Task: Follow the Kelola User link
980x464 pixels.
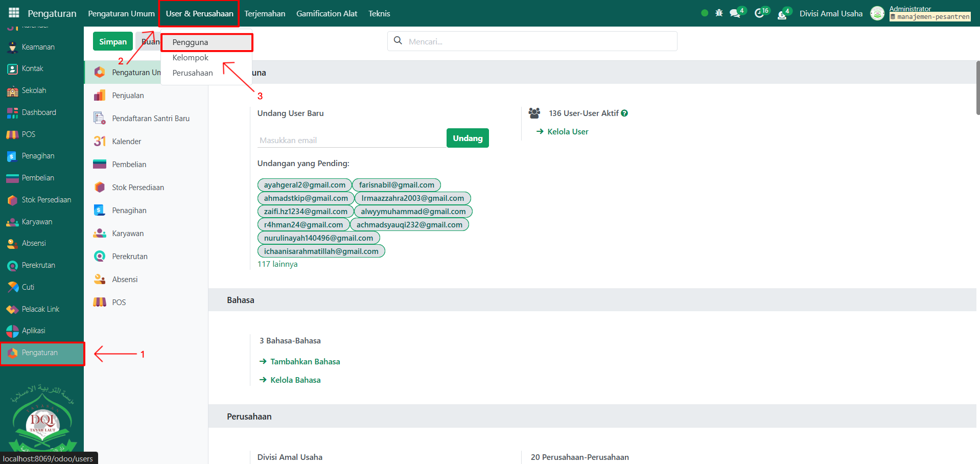Action: [568, 132]
